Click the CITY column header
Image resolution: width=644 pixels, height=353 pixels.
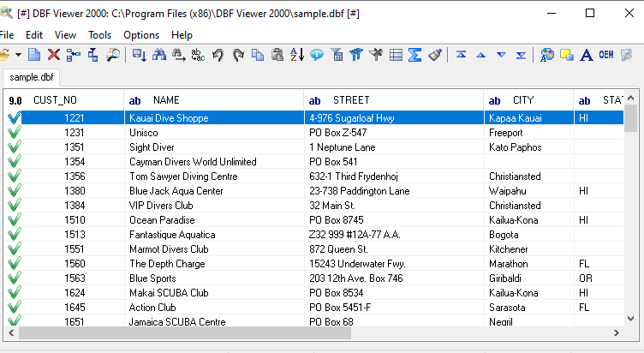tap(528, 100)
